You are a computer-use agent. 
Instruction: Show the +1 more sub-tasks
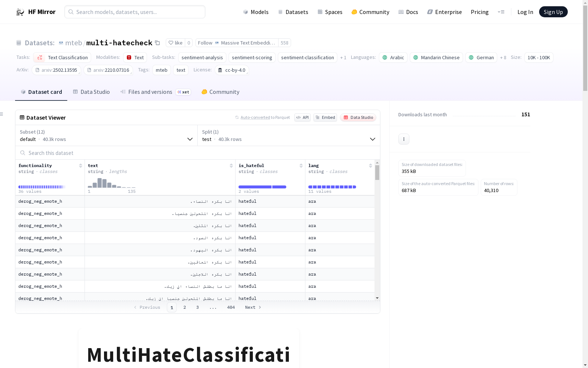(x=343, y=57)
